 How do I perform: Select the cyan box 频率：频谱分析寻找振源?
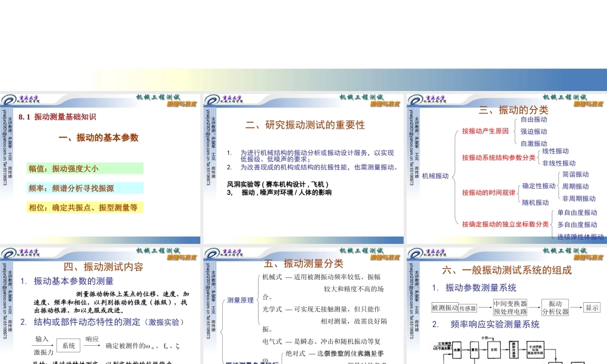[85, 188]
